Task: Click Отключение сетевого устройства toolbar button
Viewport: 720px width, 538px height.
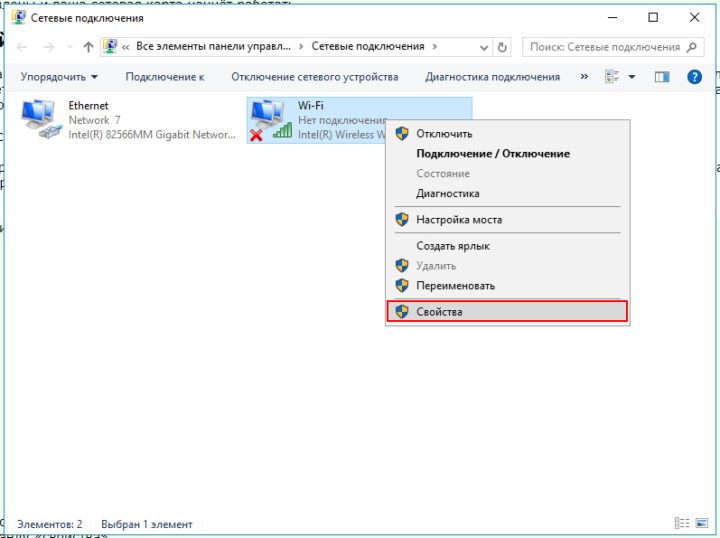Action: [315, 77]
